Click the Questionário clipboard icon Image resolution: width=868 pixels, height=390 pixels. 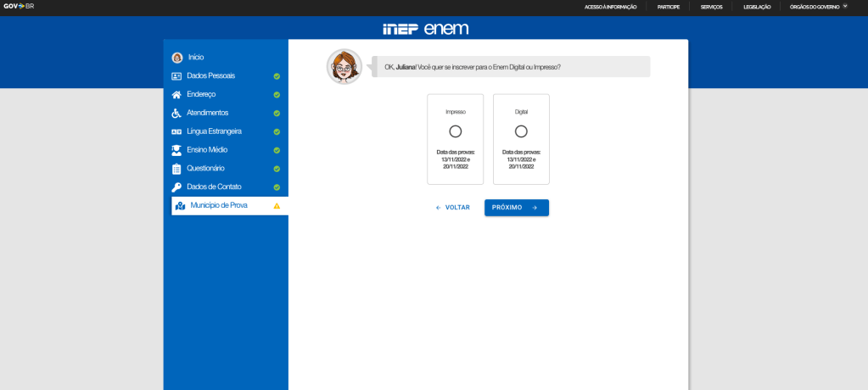(x=176, y=169)
